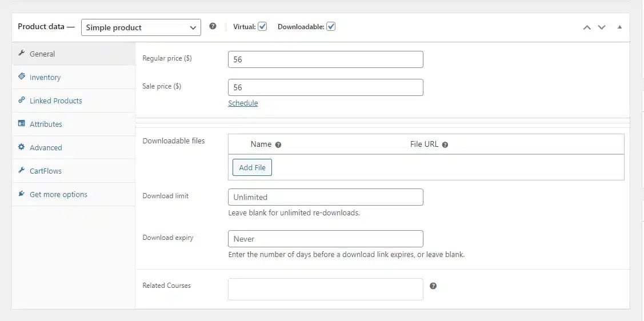Click help icon next to Name column
This screenshot has width=644, height=321.
click(278, 145)
